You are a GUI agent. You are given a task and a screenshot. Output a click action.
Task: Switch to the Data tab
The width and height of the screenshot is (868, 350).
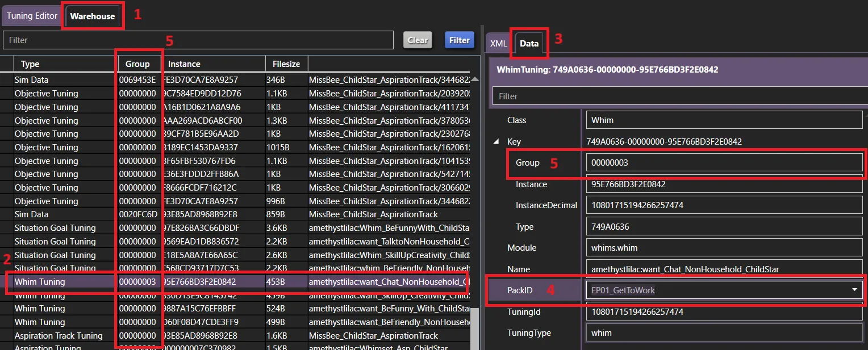click(x=528, y=43)
